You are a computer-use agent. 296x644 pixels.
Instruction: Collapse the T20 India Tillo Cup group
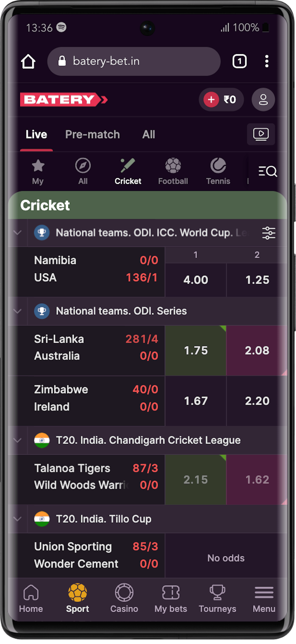[17, 519]
